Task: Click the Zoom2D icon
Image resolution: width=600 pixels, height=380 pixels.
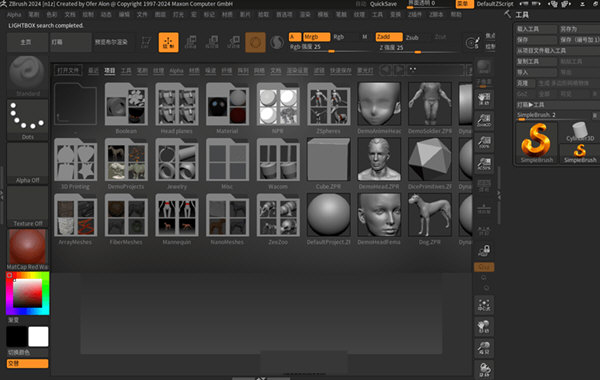Action: point(484,121)
